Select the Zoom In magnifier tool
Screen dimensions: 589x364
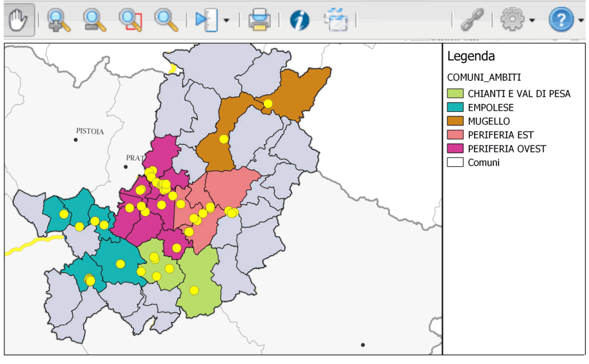[x=59, y=21]
